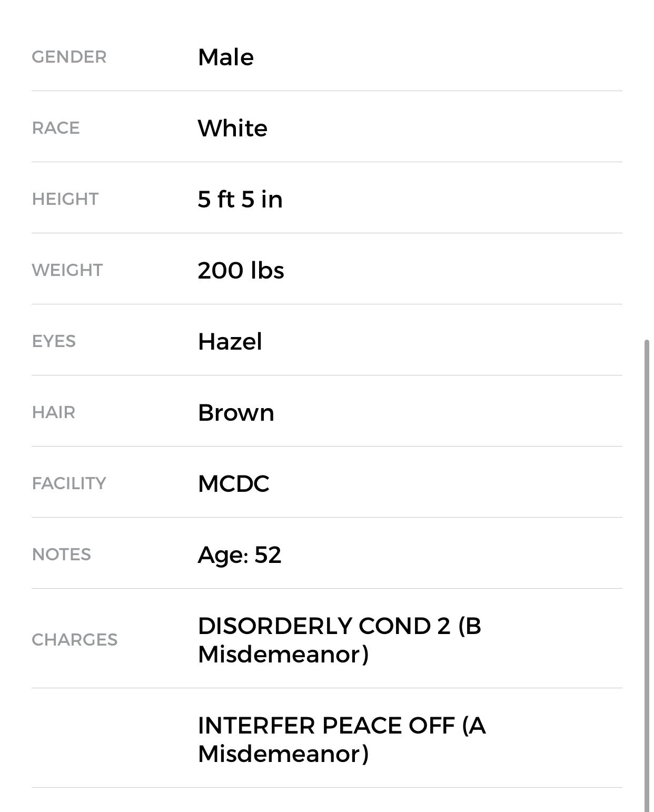Select the Age: 52 note

(239, 554)
